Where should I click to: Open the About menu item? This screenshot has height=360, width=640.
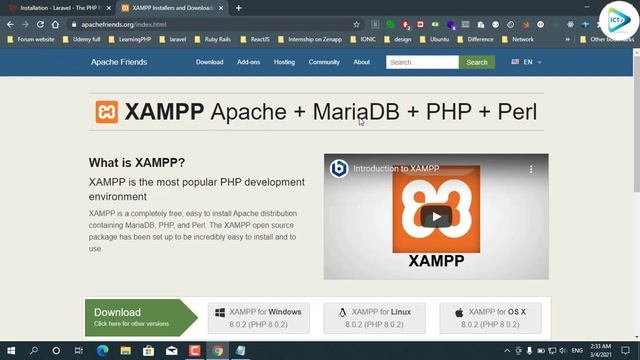pyautogui.click(x=362, y=62)
